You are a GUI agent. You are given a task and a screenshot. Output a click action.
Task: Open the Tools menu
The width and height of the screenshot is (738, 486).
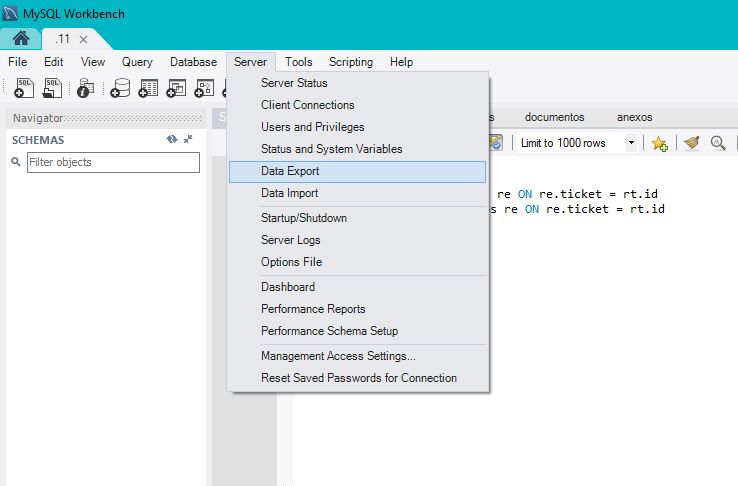pos(298,62)
